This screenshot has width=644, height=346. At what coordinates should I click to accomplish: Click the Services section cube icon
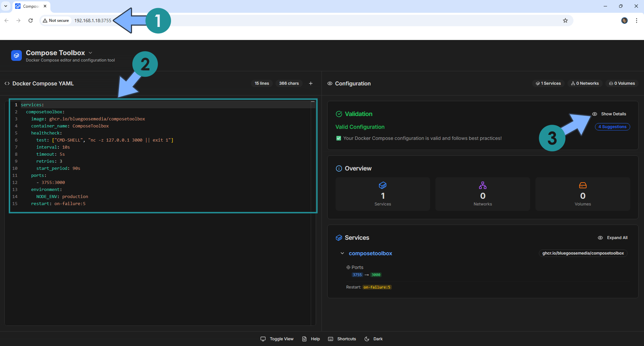click(339, 238)
